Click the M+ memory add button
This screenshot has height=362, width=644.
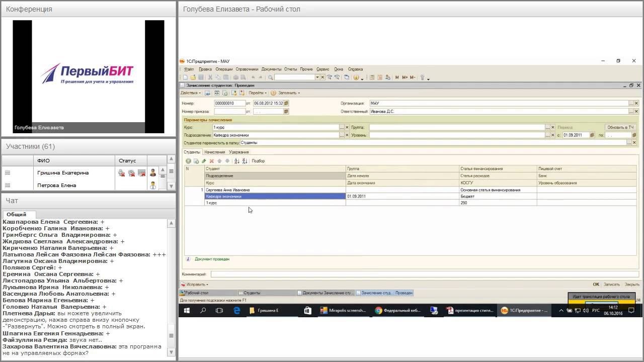coord(405,77)
